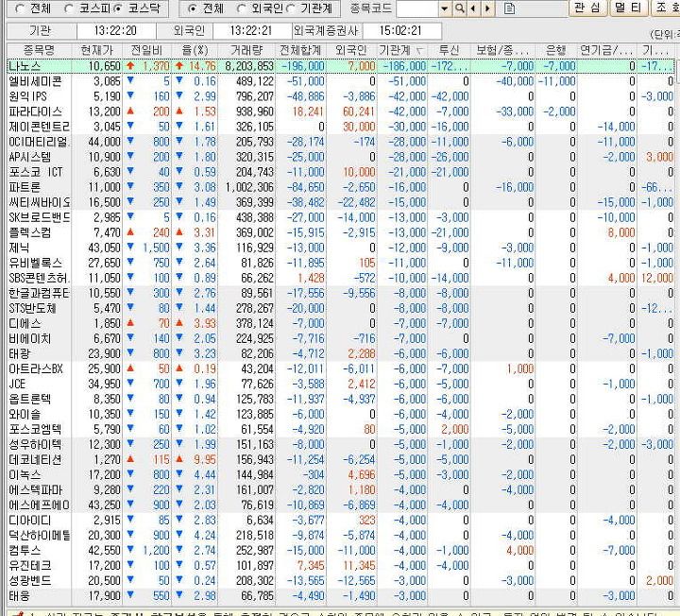The height and width of the screenshot is (616, 680).
Task: Select the 한글과컴퓨터 stock row
Action: 341,293
